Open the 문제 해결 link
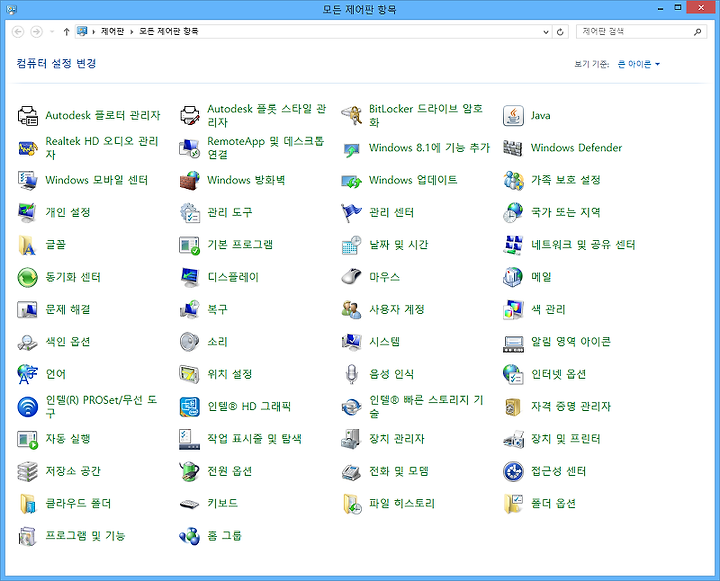This screenshot has width=720, height=581. tap(68, 309)
